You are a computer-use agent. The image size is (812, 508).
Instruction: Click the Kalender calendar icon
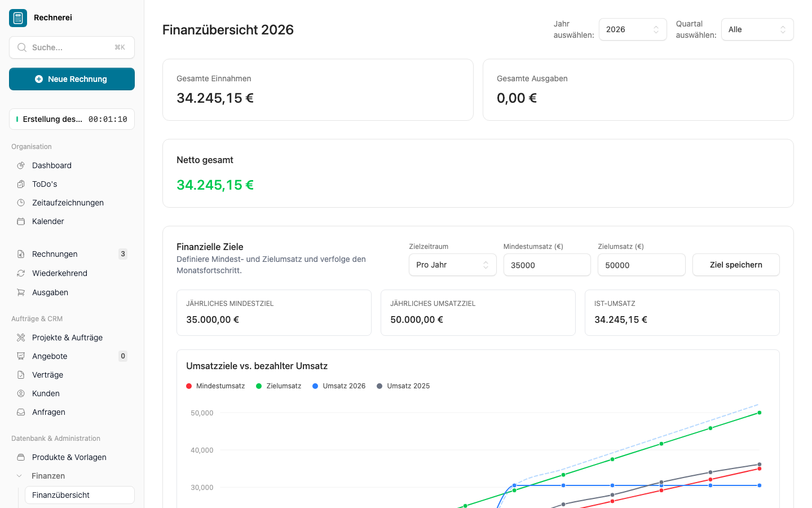click(21, 221)
